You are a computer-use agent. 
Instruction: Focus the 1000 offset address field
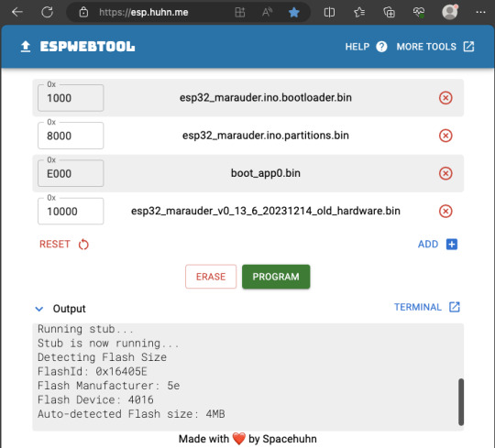tap(71, 98)
